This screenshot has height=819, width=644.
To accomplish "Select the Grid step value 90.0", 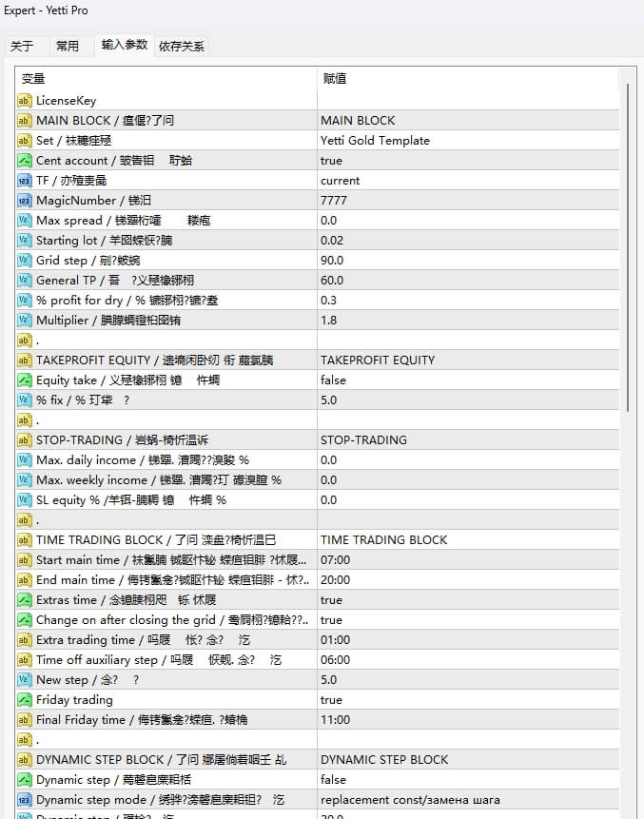I will coord(468,260).
